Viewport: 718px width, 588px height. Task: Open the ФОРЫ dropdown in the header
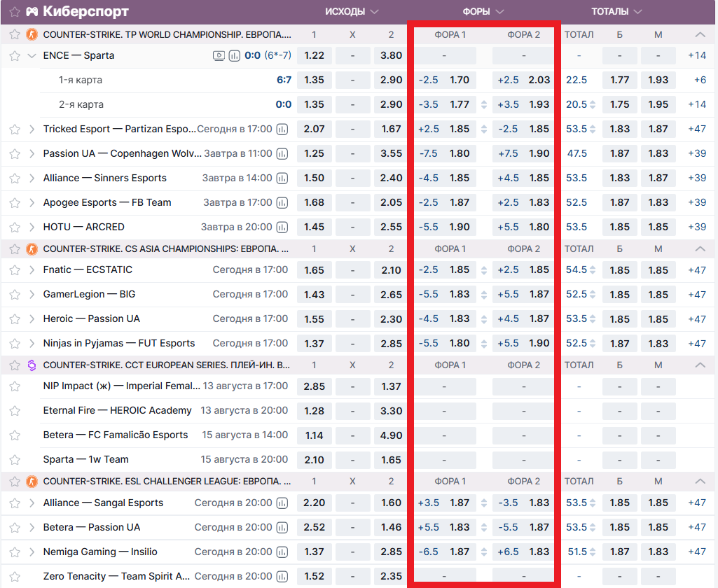(483, 11)
